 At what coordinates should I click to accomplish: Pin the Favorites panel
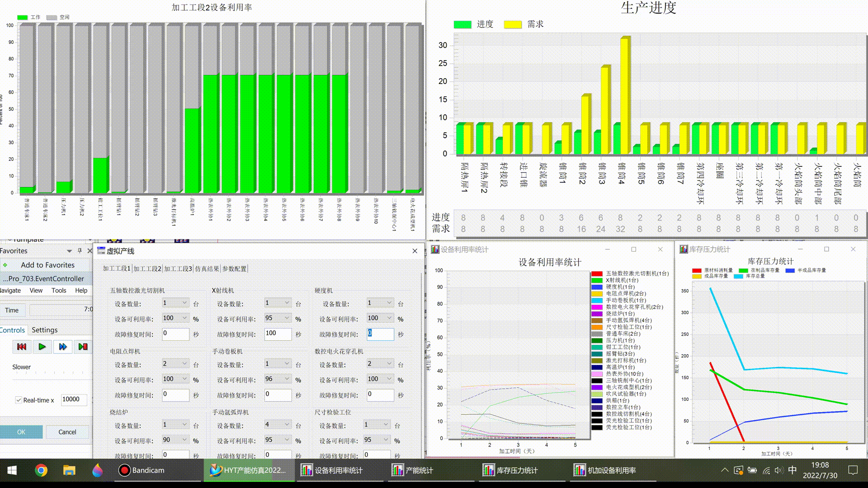click(80, 250)
